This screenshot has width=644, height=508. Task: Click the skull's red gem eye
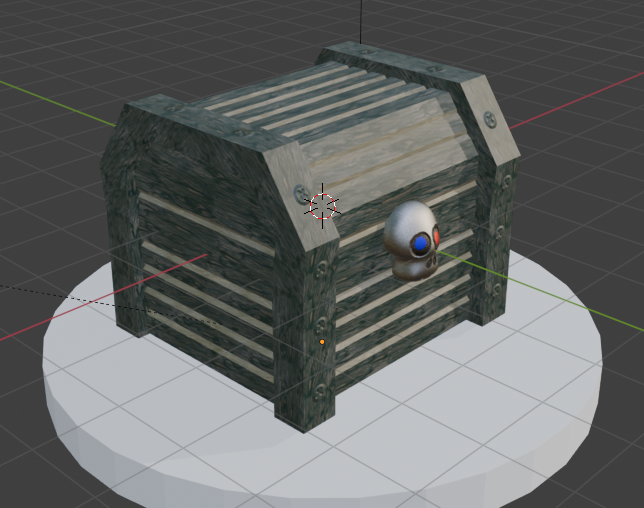click(437, 237)
